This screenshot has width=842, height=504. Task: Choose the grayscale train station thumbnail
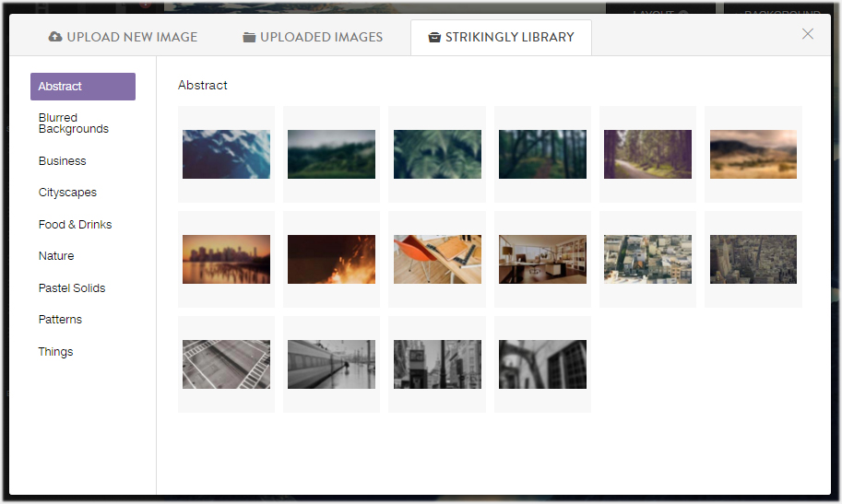click(331, 364)
